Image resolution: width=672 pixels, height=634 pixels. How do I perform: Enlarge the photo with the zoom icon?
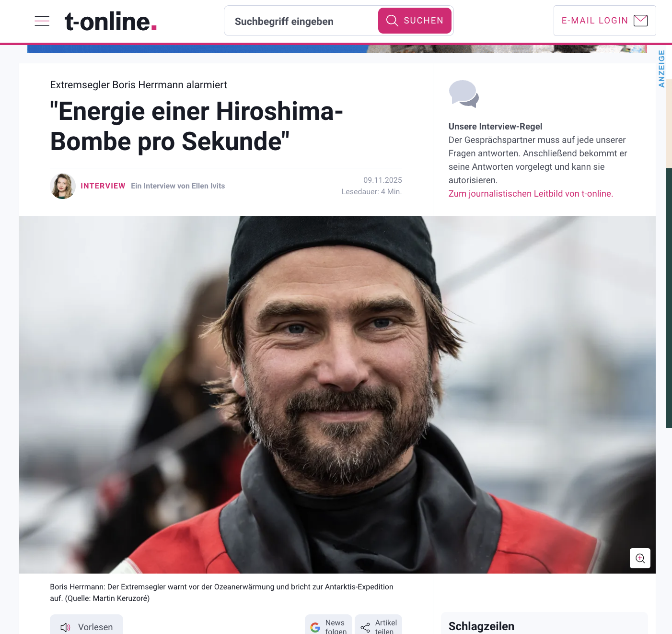640,558
